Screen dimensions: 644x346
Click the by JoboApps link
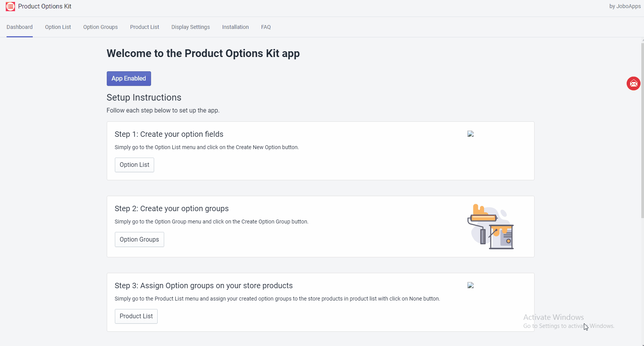tap(625, 7)
